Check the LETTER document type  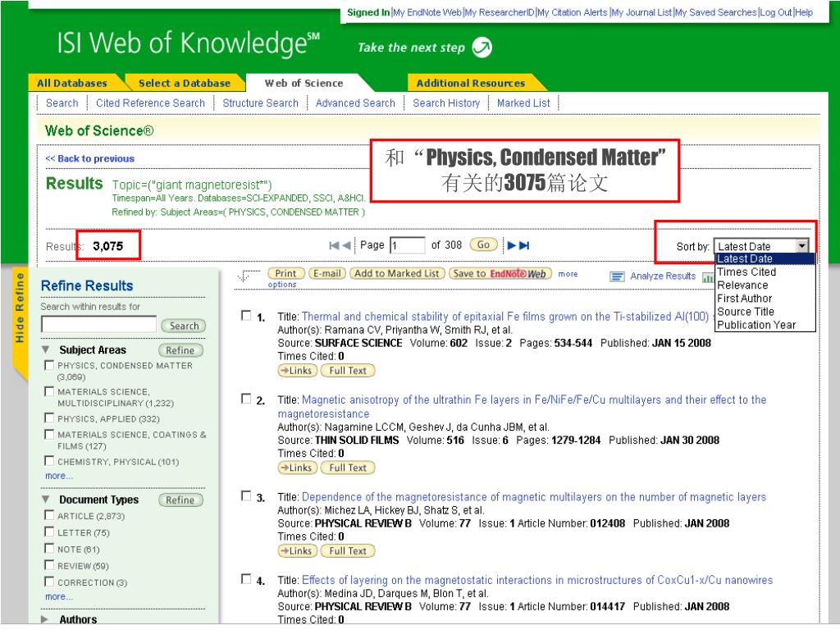pos(49,532)
